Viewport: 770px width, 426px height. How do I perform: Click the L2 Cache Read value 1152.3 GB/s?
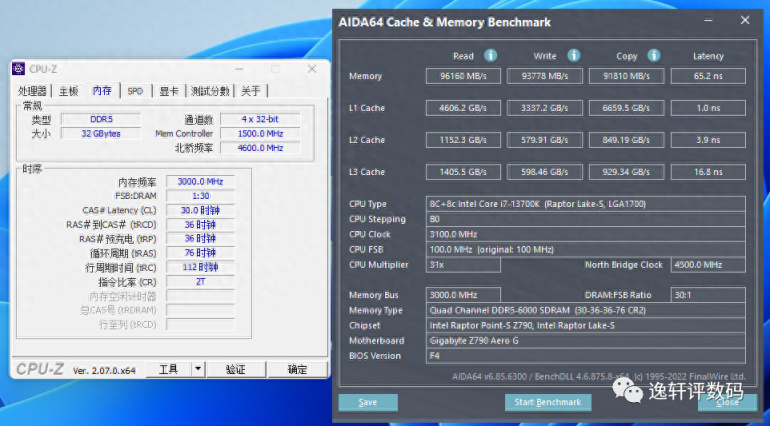[x=463, y=140]
